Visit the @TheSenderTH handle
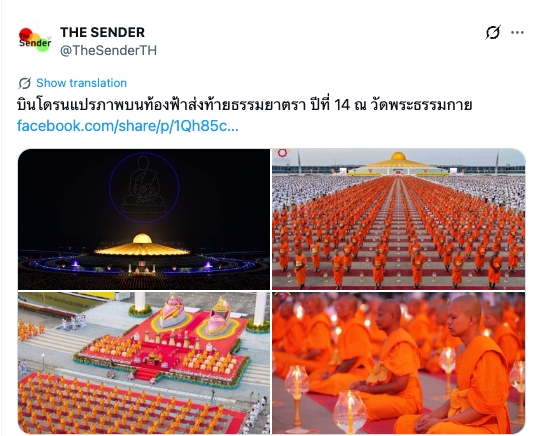Screen dimensions: 538x436 point(108,50)
